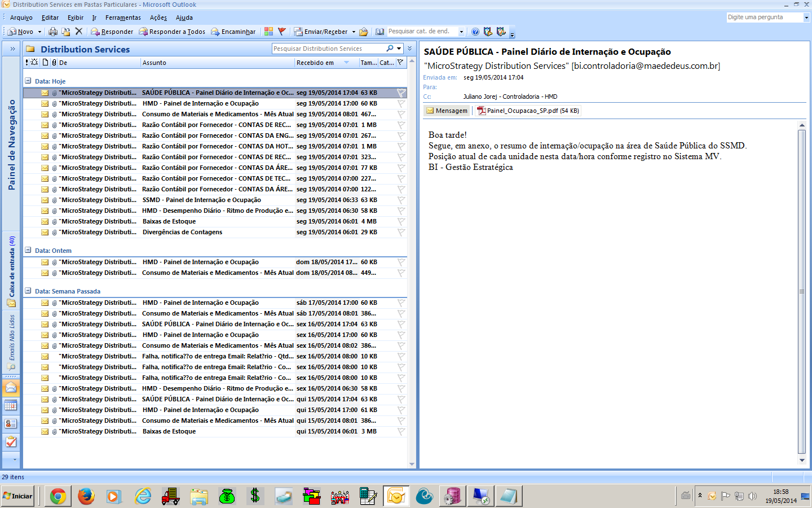Click the reading pane vertical scrollbar

[x=802, y=291]
